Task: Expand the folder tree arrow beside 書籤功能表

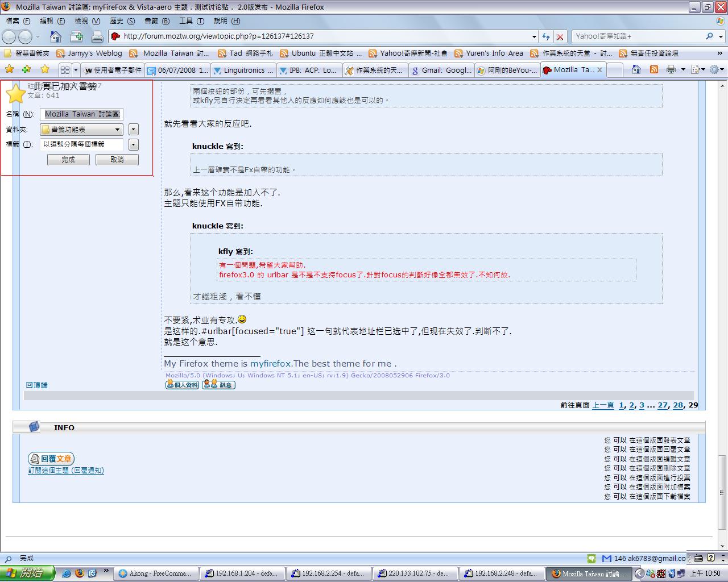Action: click(x=133, y=130)
